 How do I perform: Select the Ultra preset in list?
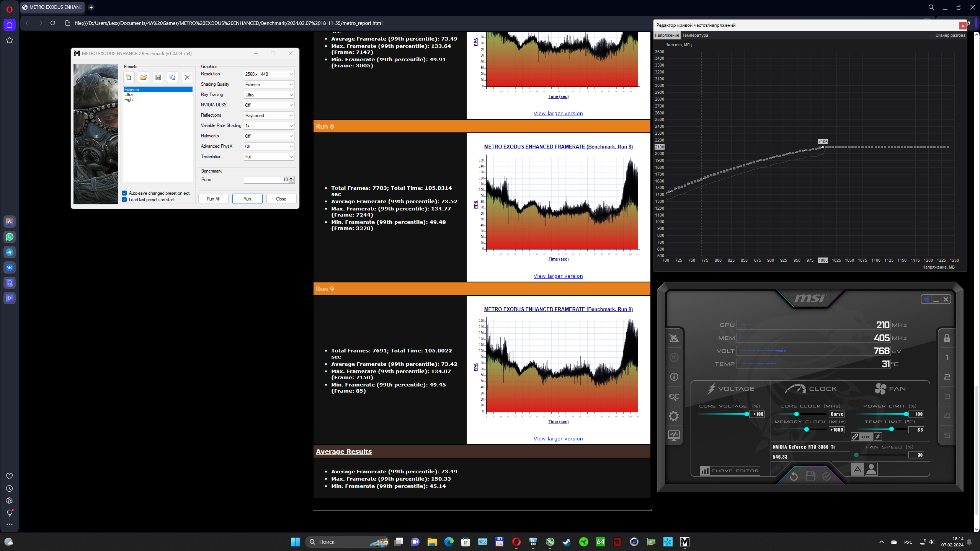[129, 95]
